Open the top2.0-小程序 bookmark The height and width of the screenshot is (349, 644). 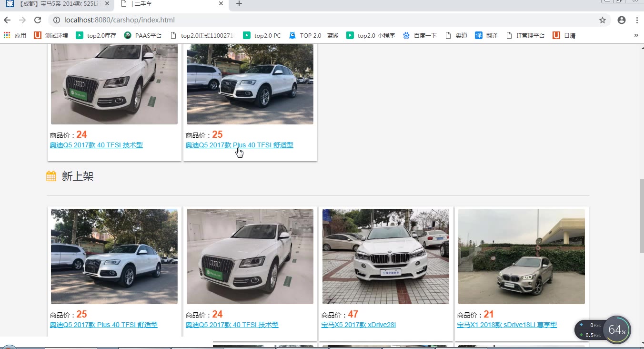point(371,35)
